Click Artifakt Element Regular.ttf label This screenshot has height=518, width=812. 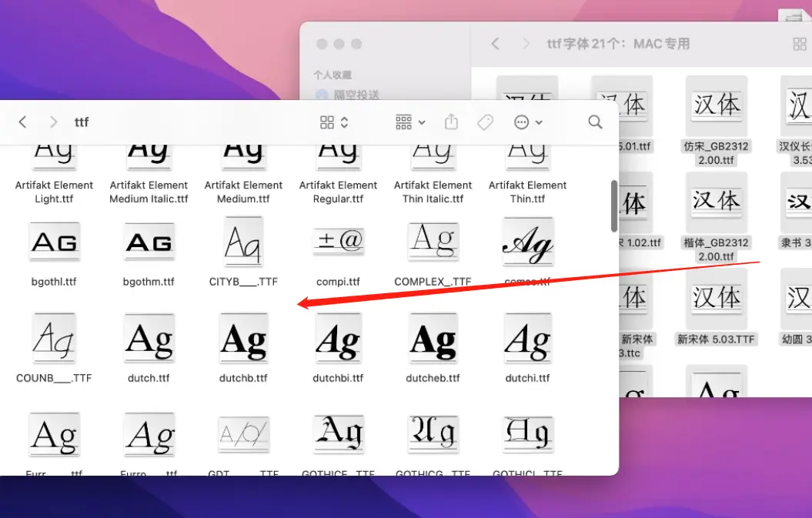coord(338,192)
